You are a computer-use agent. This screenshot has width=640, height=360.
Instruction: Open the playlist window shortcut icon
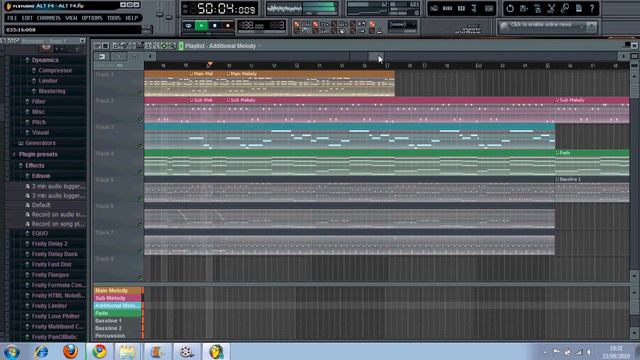[434, 8]
